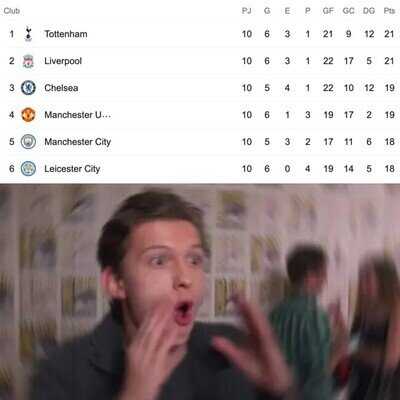Click the surprised man meme image

coord(200,292)
